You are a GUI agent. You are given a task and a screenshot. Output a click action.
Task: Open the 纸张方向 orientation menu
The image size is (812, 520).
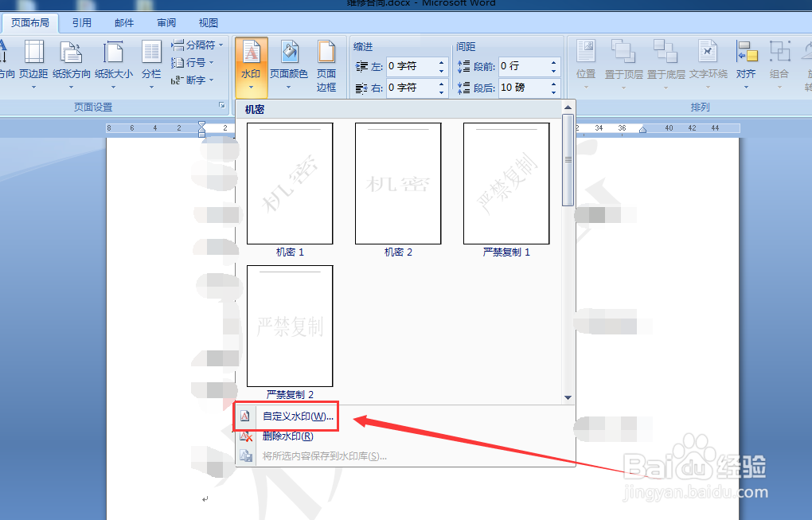[71, 66]
